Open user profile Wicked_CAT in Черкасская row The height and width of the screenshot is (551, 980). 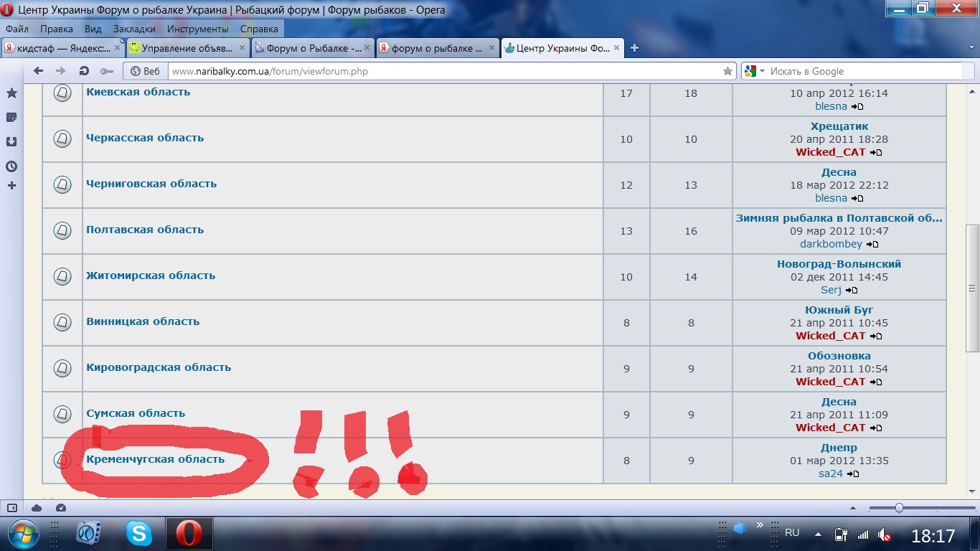pyautogui.click(x=830, y=152)
